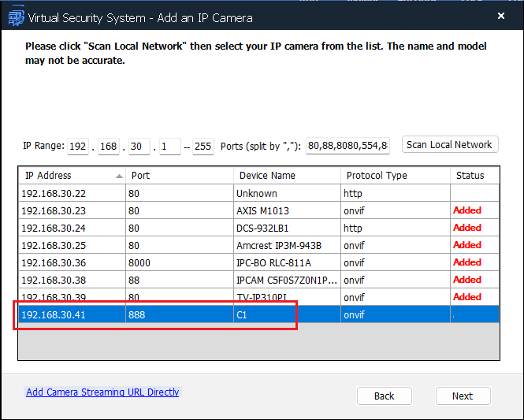Viewport: 524px width, 420px height.
Task: Click the Next button
Action: (x=463, y=396)
